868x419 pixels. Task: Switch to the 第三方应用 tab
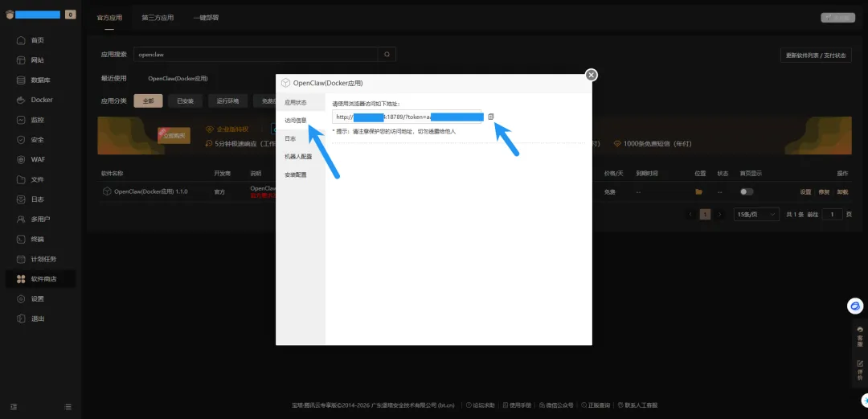158,18
